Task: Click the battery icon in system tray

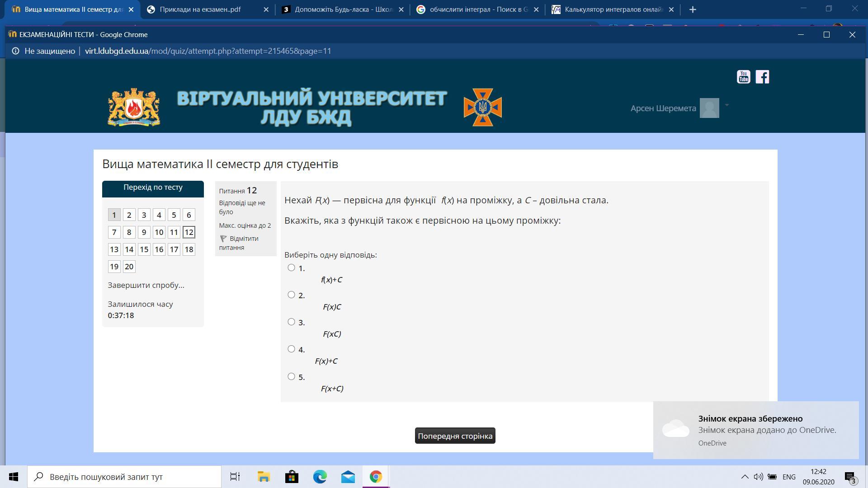Action: point(773,477)
